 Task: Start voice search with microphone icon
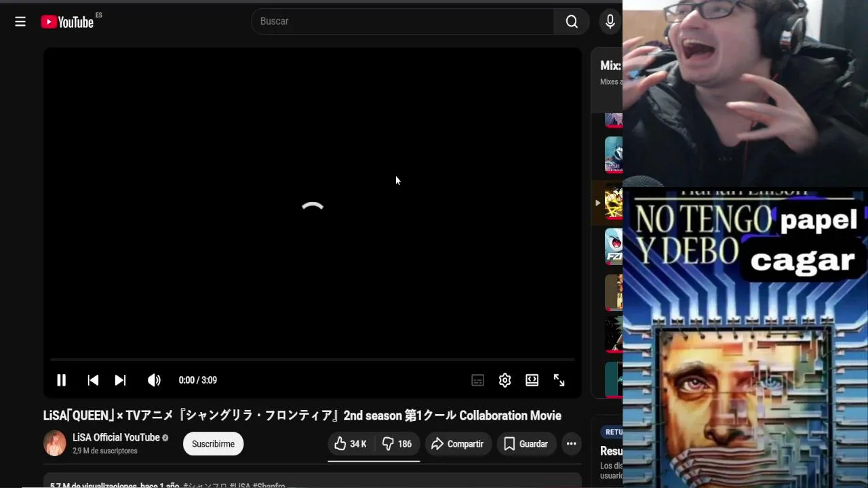610,22
